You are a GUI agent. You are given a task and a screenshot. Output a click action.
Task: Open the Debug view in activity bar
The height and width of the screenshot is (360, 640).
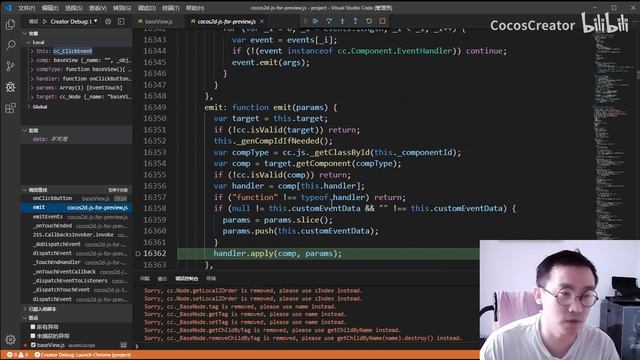click(10, 87)
